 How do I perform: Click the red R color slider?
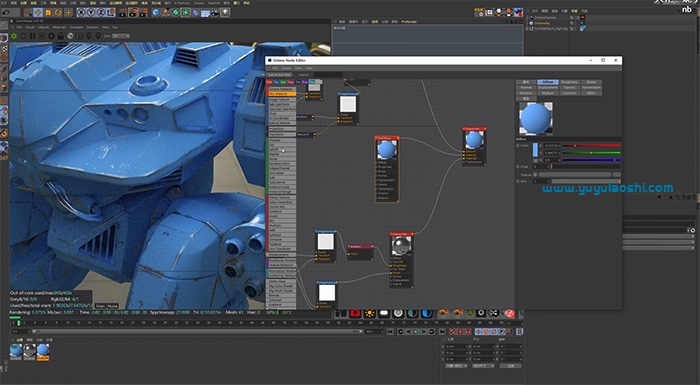click(x=591, y=146)
